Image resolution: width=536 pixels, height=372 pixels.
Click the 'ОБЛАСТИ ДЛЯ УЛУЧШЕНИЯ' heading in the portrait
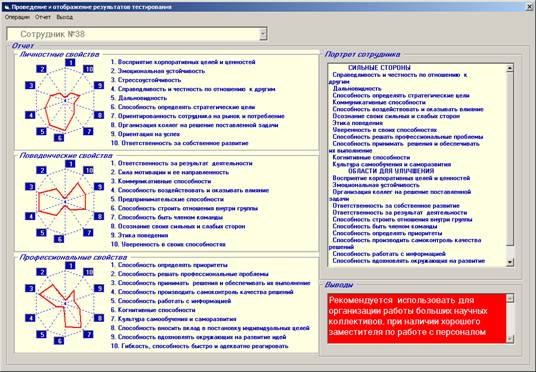[x=391, y=171]
